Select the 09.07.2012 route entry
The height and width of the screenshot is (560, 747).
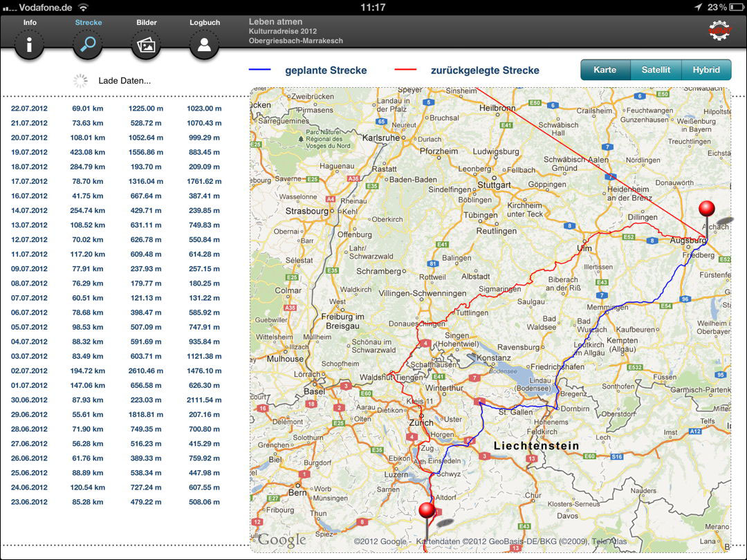[116, 268]
